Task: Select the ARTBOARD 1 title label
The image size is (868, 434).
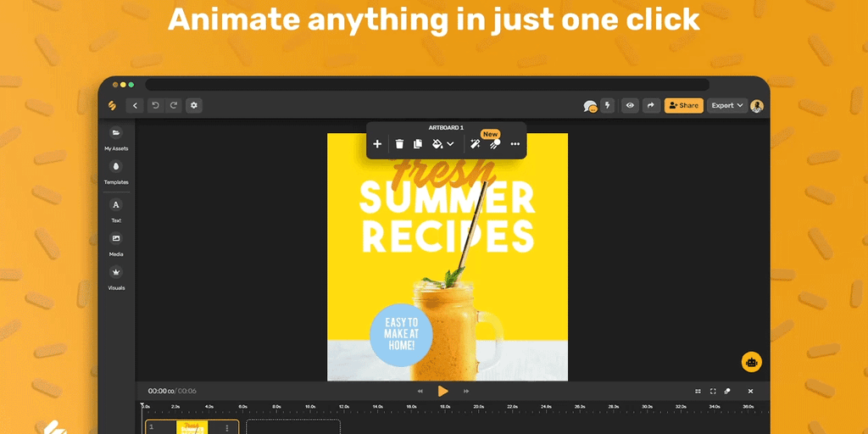Action: point(446,128)
